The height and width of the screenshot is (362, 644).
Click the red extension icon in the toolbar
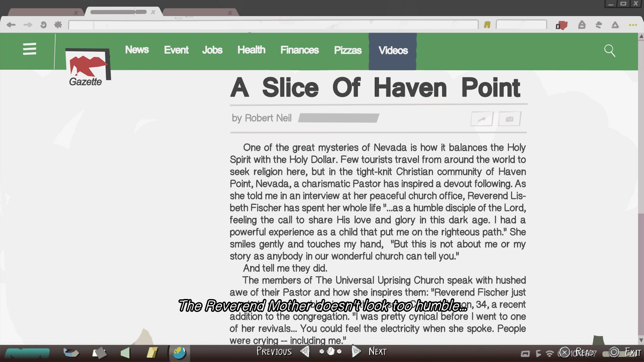562,25
